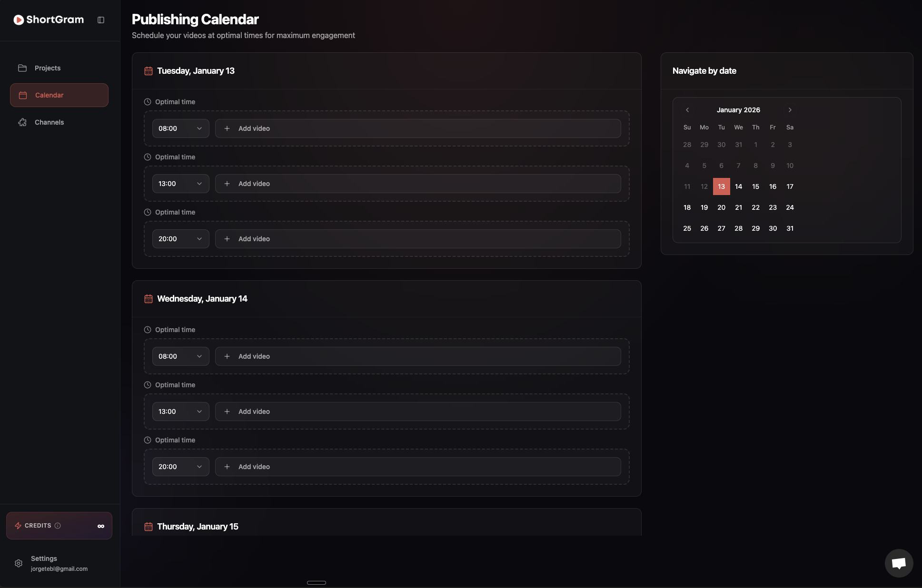Select January 22 in the date picker
This screenshot has height=588, width=922.
755,207
